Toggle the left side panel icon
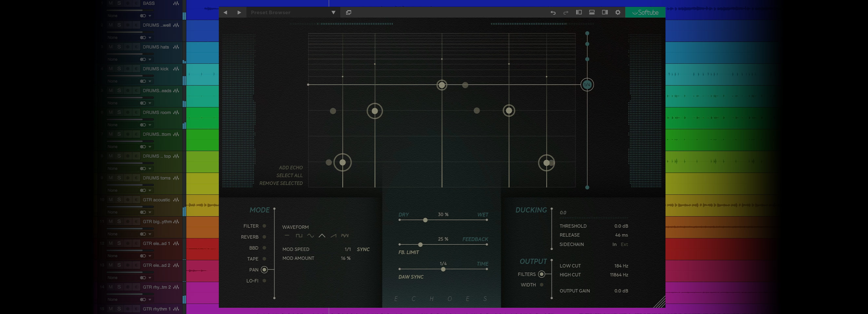868x314 pixels. [x=579, y=12]
